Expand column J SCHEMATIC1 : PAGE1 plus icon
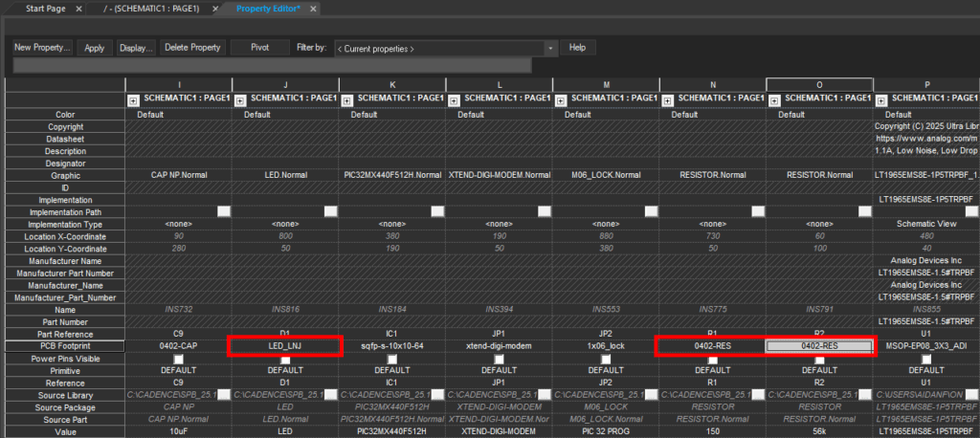Screen dimensions: 980x438 click(x=240, y=99)
